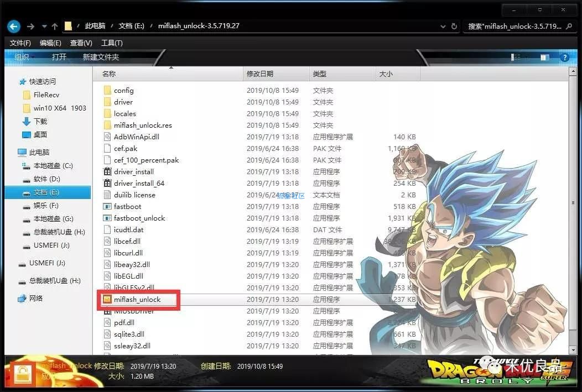Select the icudtl.dat file icon

pos(107,229)
